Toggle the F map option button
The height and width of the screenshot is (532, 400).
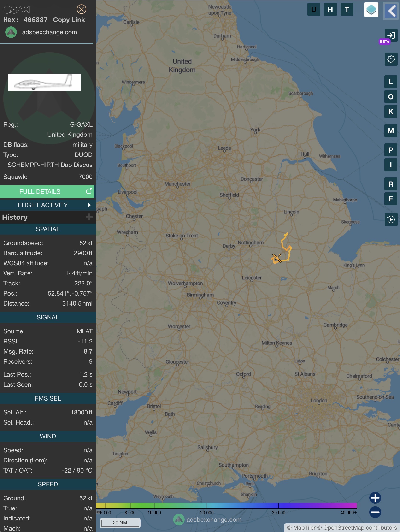tap(391, 199)
